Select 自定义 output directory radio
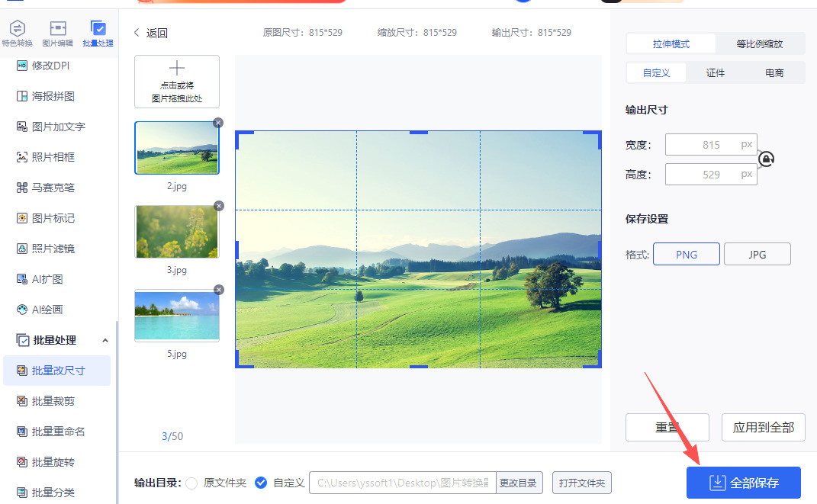The width and height of the screenshot is (817, 504). tap(261, 483)
